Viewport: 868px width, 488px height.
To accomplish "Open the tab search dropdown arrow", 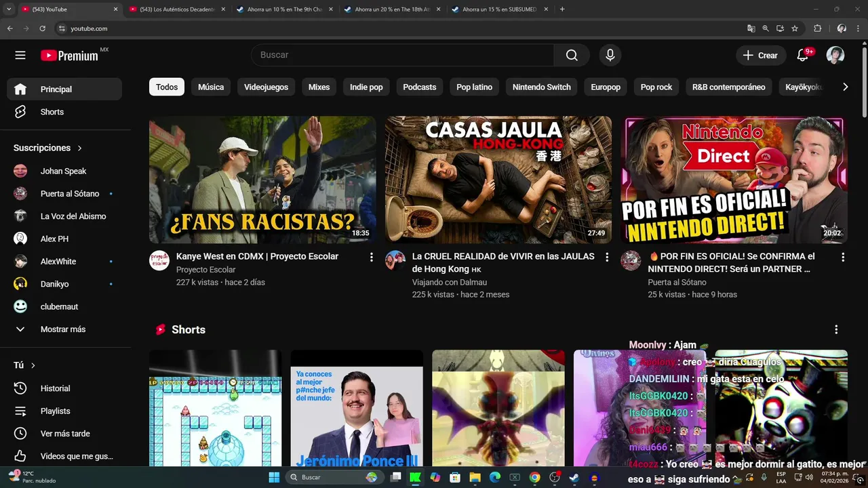I will click(x=9, y=9).
